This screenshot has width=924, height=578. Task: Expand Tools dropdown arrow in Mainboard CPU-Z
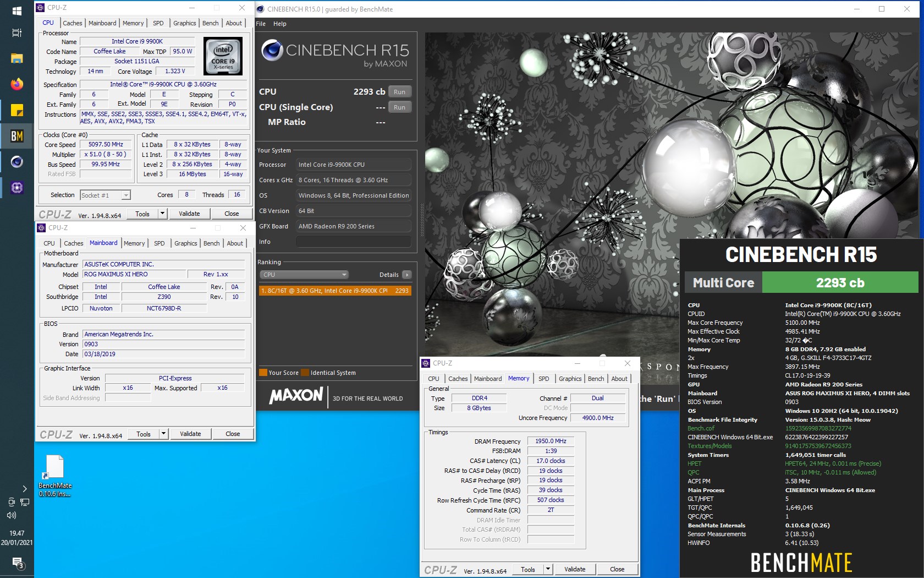click(x=163, y=434)
